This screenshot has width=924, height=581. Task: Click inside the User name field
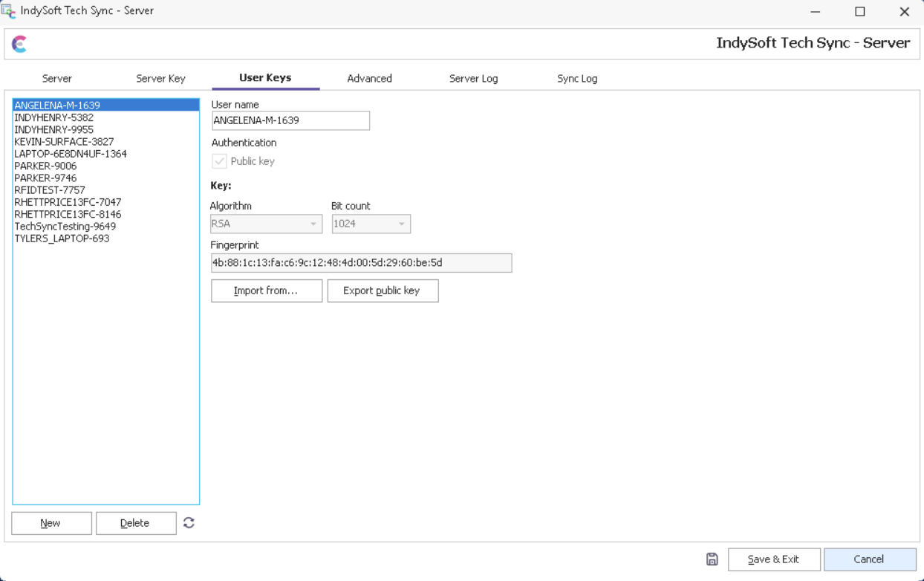tap(290, 120)
